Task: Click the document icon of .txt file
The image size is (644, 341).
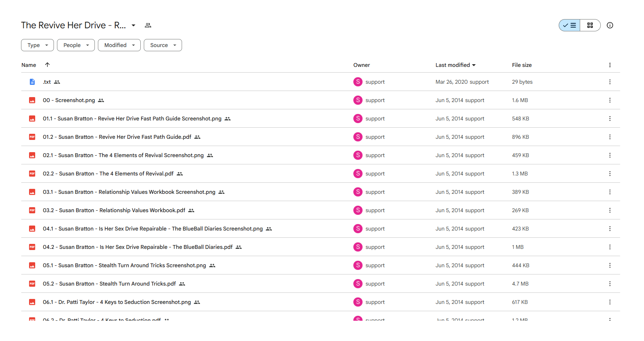Action: (32, 82)
